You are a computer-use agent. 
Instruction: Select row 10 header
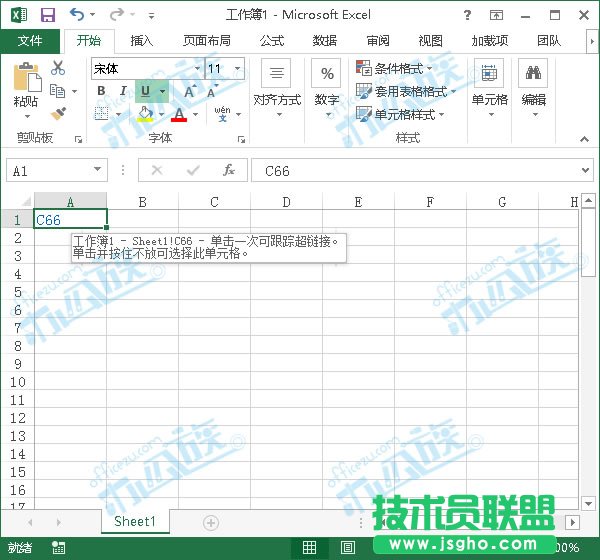18,382
